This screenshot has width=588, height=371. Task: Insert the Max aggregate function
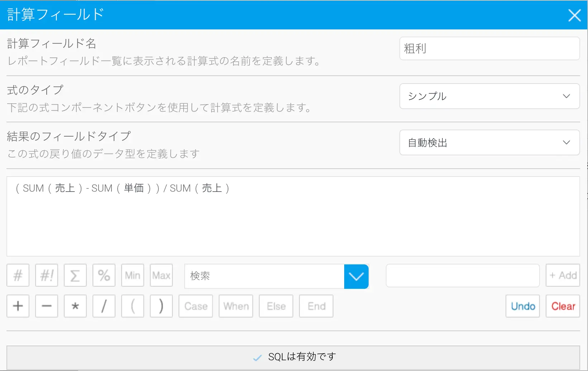pos(161,275)
